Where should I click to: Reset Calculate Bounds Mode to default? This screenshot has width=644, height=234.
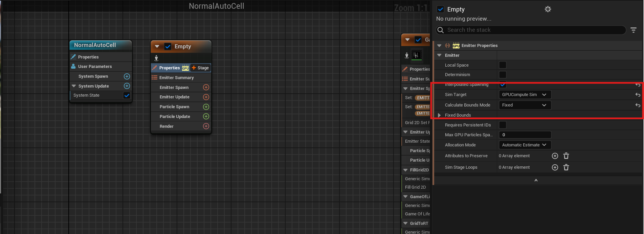coord(638,105)
